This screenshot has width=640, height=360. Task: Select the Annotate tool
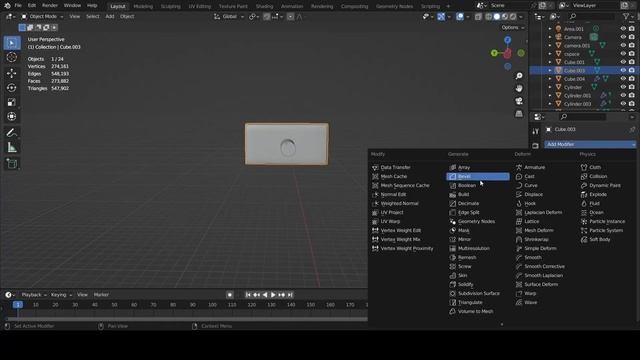(x=12, y=133)
